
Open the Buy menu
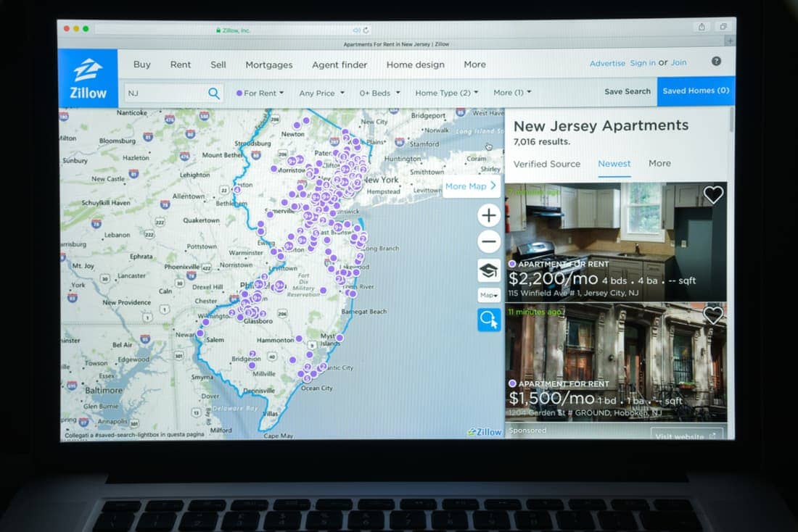point(142,65)
